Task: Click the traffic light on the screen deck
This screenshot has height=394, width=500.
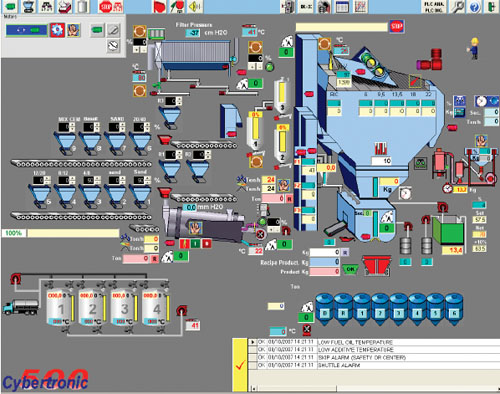Action: 373,63
